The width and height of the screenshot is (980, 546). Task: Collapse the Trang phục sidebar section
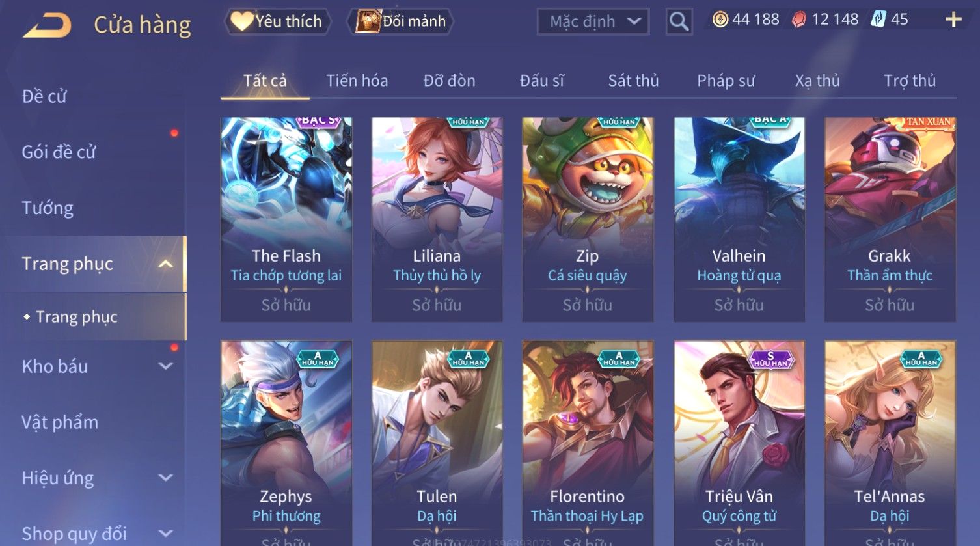click(x=165, y=264)
